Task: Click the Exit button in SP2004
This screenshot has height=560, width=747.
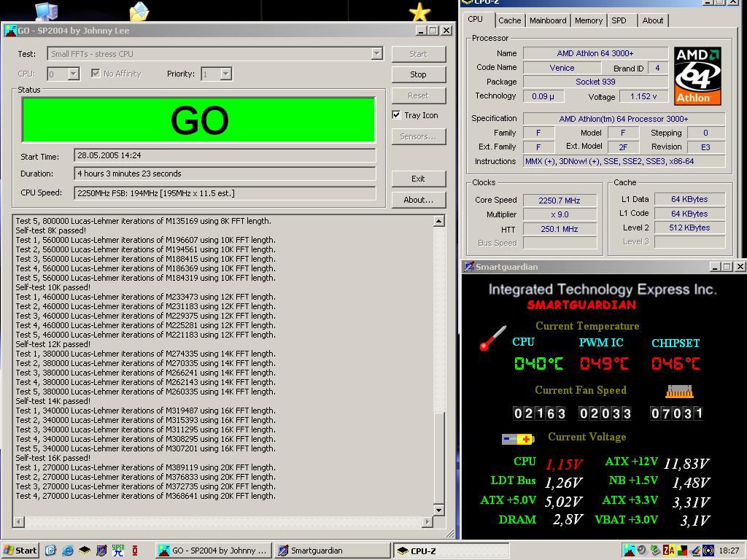Action: click(418, 179)
